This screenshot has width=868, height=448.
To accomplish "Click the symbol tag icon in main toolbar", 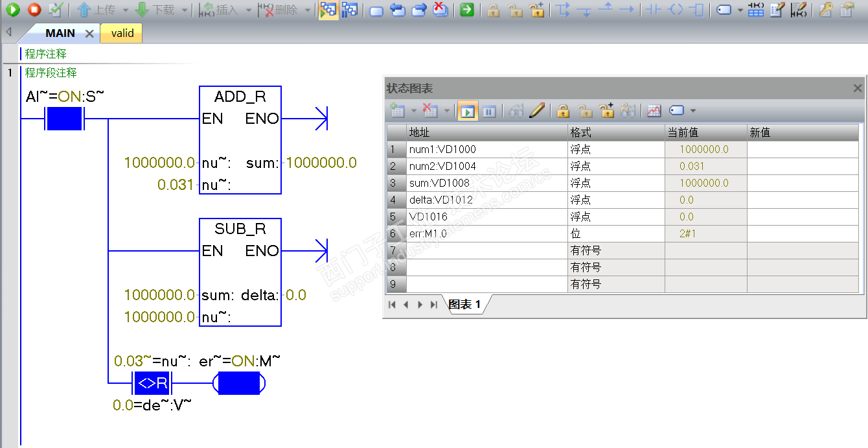I will click(x=724, y=10).
